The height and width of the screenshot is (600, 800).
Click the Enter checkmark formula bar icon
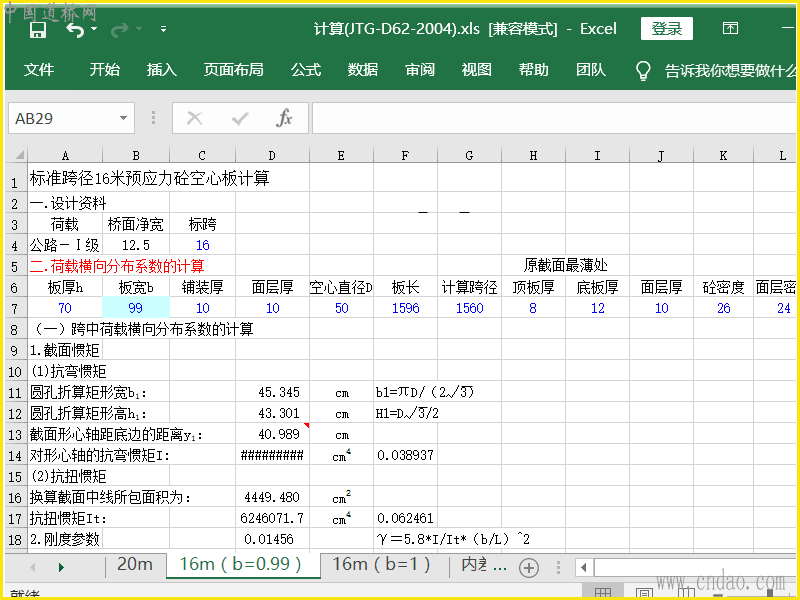pyautogui.click(x=239, y=119)
